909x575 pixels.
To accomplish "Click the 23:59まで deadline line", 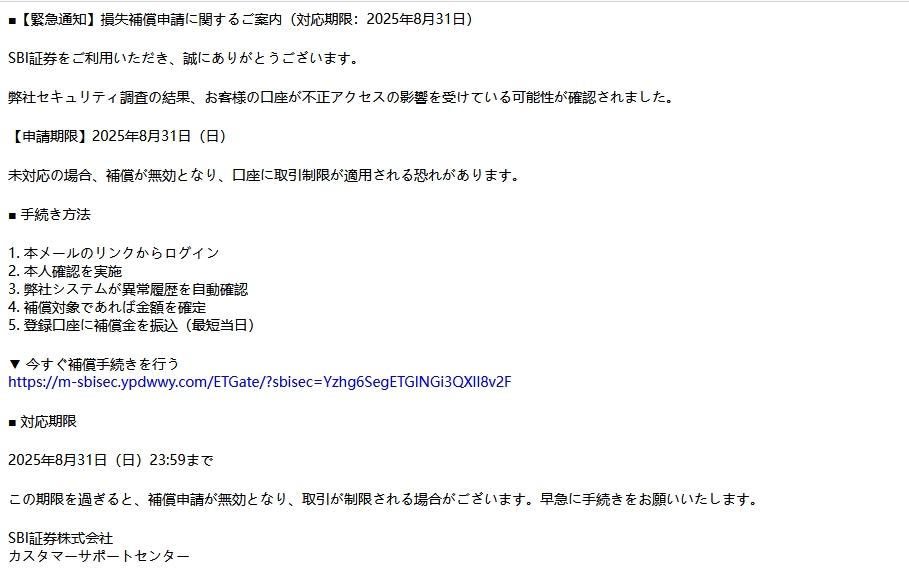I will (x=111, y=460).
